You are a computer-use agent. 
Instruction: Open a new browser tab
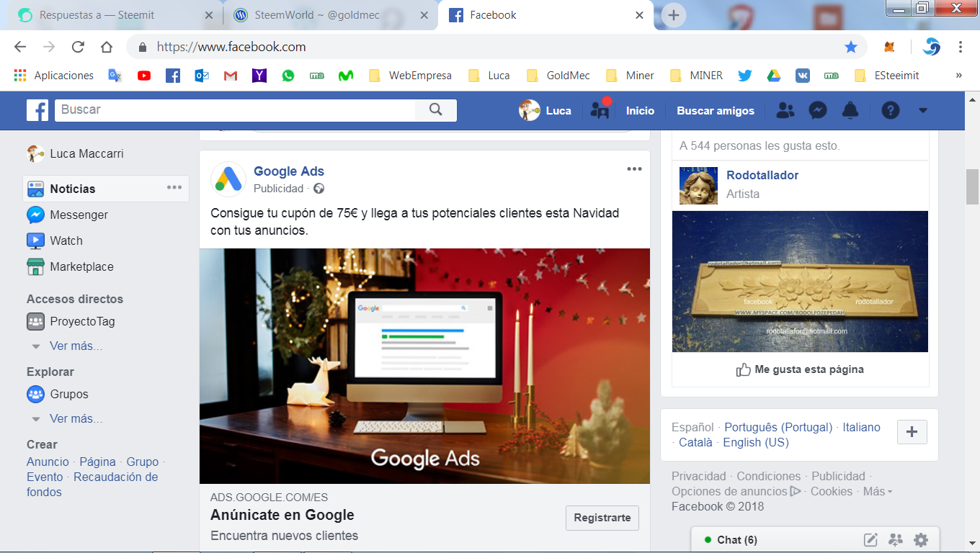(674, 15)
